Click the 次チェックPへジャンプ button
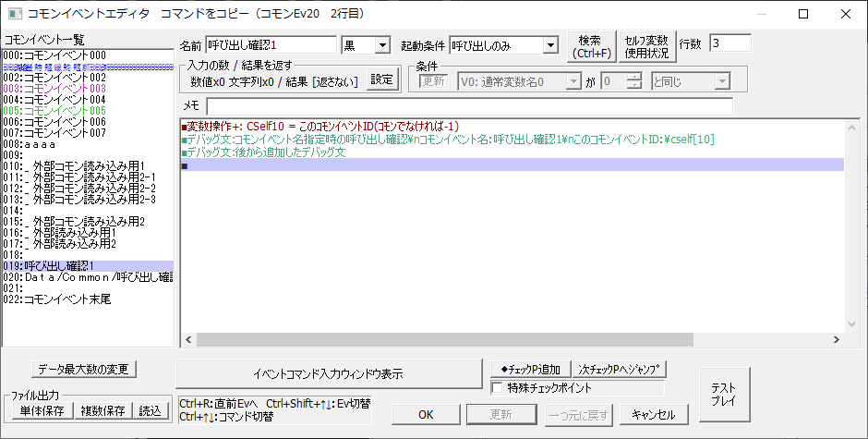This screenshot has width=868, height=439. tap(619, 369)
